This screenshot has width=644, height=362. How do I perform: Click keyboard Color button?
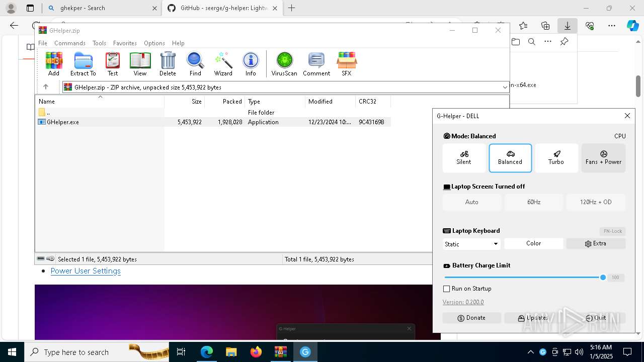pyautogui.click(x=534, y=243)
